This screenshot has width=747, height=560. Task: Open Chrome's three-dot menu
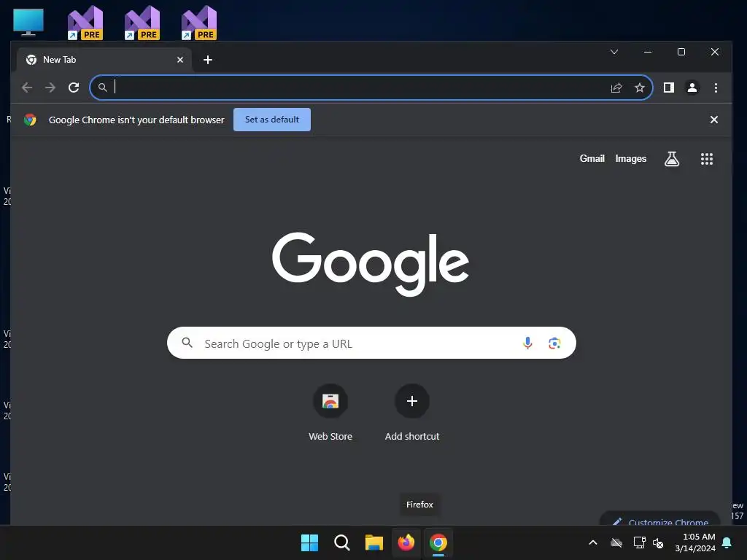click(x=716, y=87)
